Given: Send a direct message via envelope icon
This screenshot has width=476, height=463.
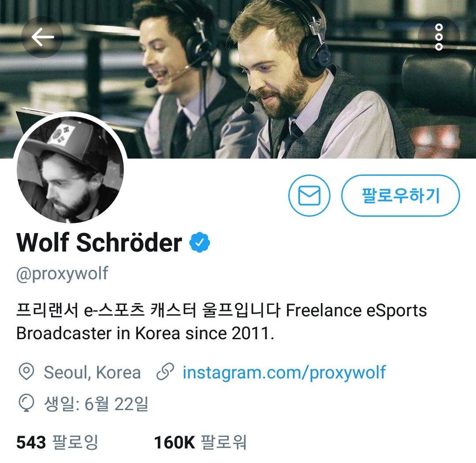Looking at the screenshot, I should pyautogui.click(x=309, y=196).
